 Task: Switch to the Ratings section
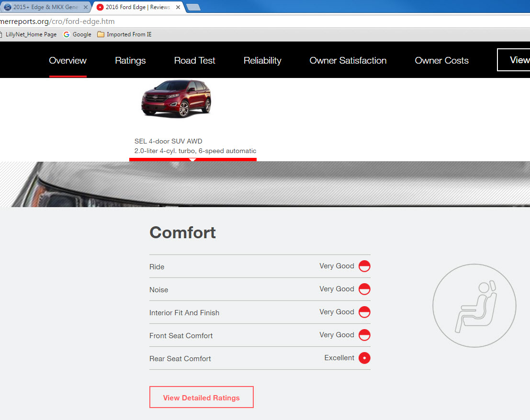pos(130,61)
